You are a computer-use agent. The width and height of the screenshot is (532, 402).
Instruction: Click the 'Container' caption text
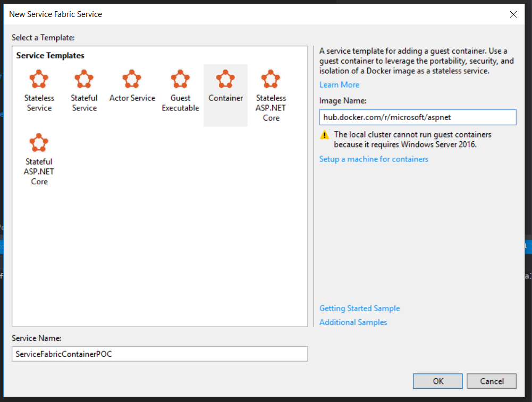tap(226, 98)
